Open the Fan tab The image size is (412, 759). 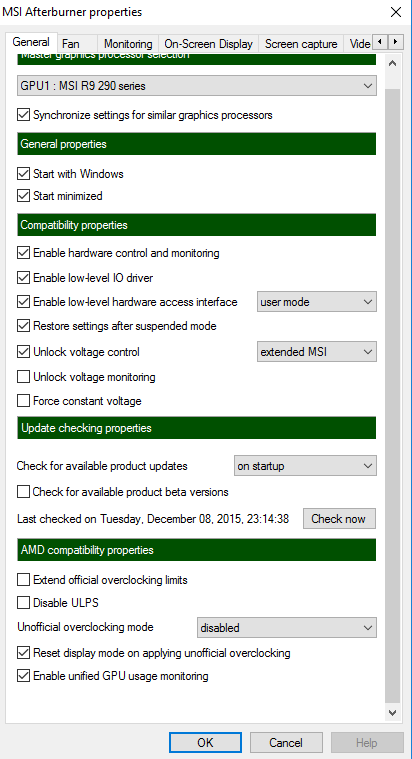point(77,44)
